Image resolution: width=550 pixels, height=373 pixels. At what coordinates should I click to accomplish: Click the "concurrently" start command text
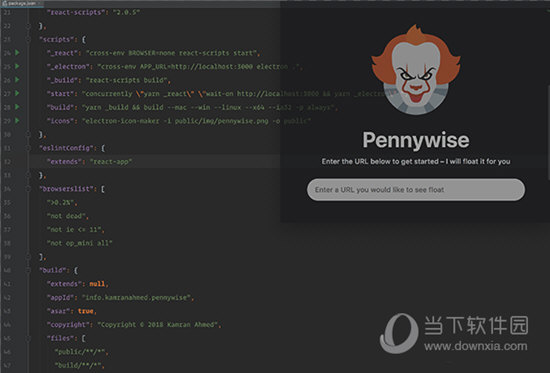109,94
